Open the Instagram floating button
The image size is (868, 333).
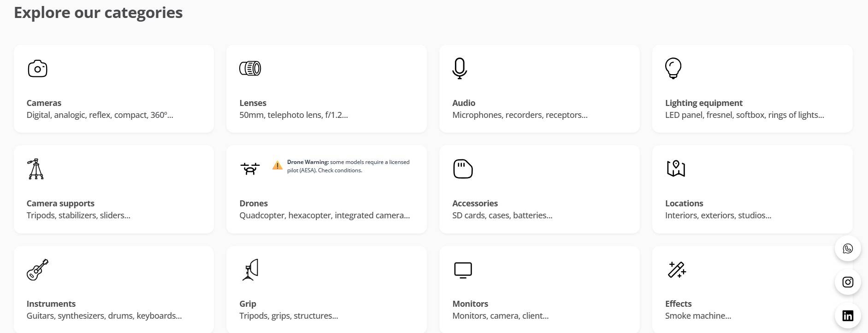(x=848, y=282)
